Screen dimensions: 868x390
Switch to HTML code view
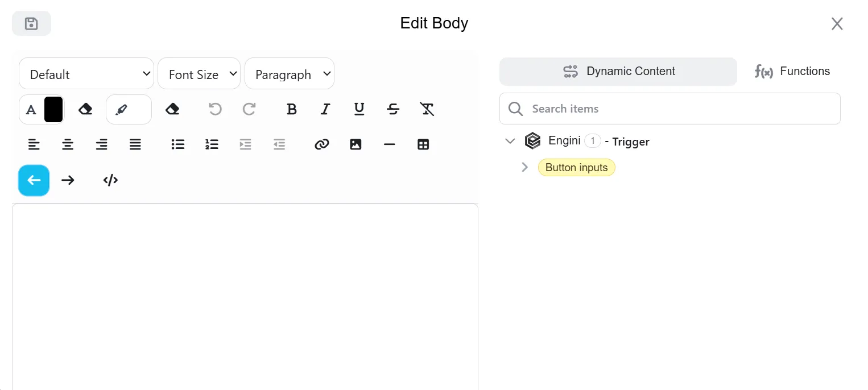[x=110, y=180]
